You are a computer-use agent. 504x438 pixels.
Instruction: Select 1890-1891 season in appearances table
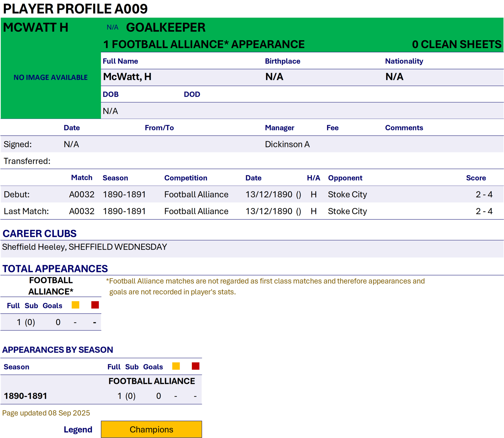[x=25, y=396]
